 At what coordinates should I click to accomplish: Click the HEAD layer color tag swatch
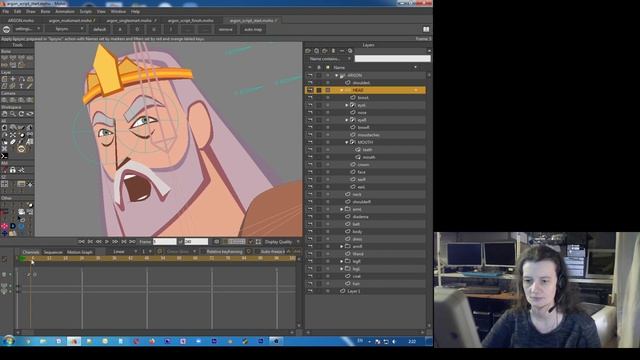click(x=327, y=90)
